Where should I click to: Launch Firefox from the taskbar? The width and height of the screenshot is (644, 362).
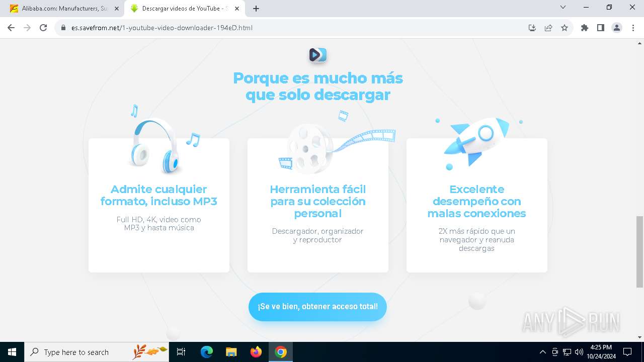click(x=256, y=352)
